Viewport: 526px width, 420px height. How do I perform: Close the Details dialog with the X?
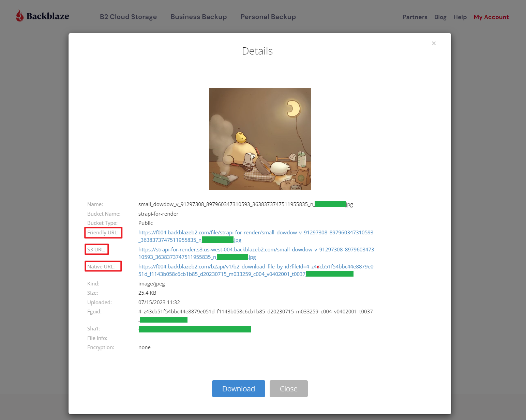tap(434, 43)
